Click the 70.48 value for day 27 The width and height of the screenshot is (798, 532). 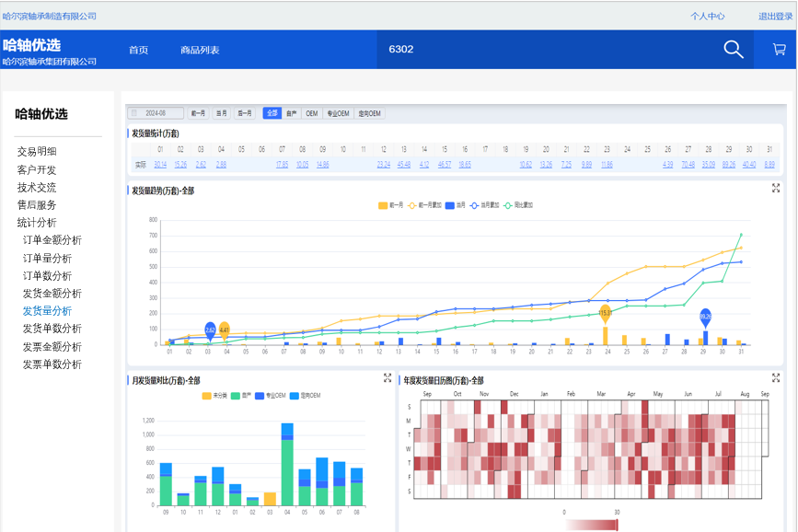[x=688, y=165]
